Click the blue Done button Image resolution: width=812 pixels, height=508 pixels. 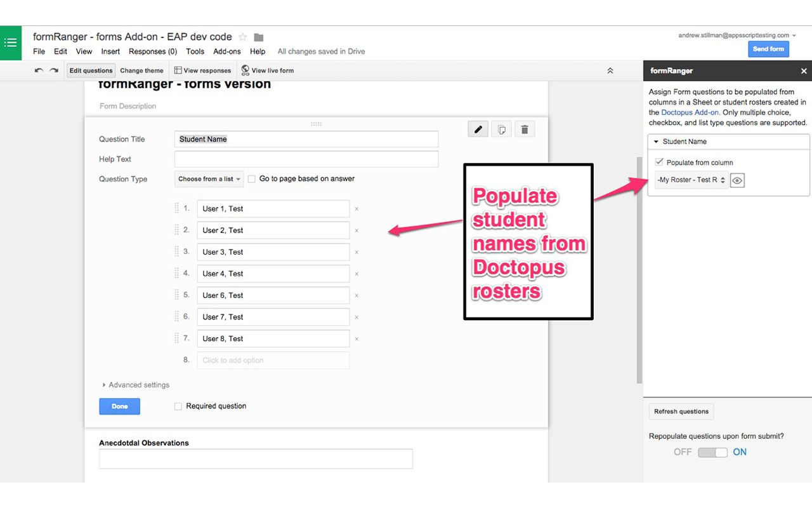click(119, 406)
